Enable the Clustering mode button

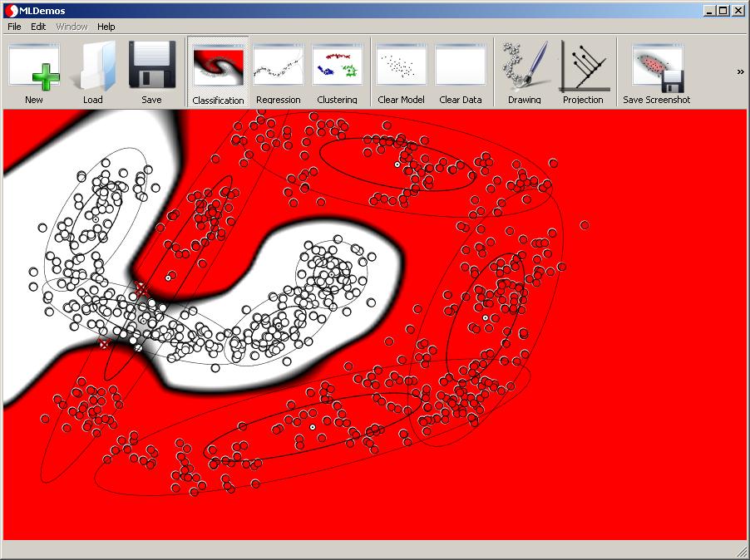coord(337,66)
